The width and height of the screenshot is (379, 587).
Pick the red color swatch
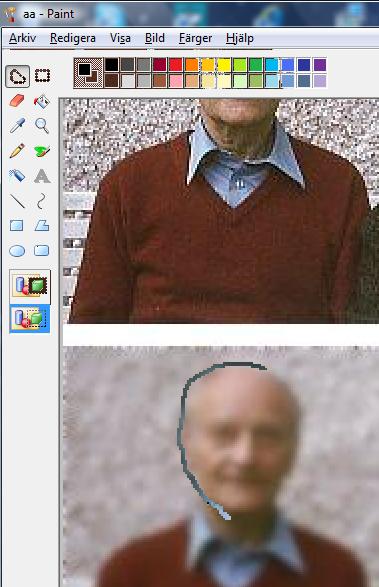pos(175,65)
